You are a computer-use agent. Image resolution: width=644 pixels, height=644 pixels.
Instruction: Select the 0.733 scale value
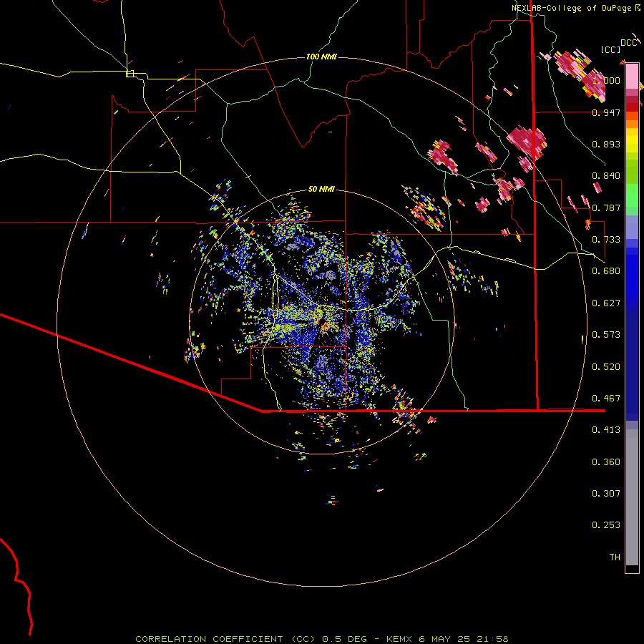(606, 240)
